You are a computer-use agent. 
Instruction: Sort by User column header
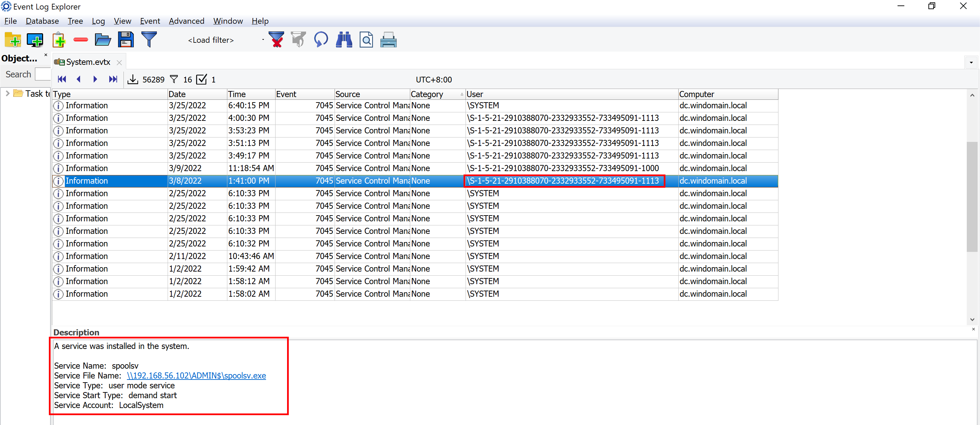[572, 94]
